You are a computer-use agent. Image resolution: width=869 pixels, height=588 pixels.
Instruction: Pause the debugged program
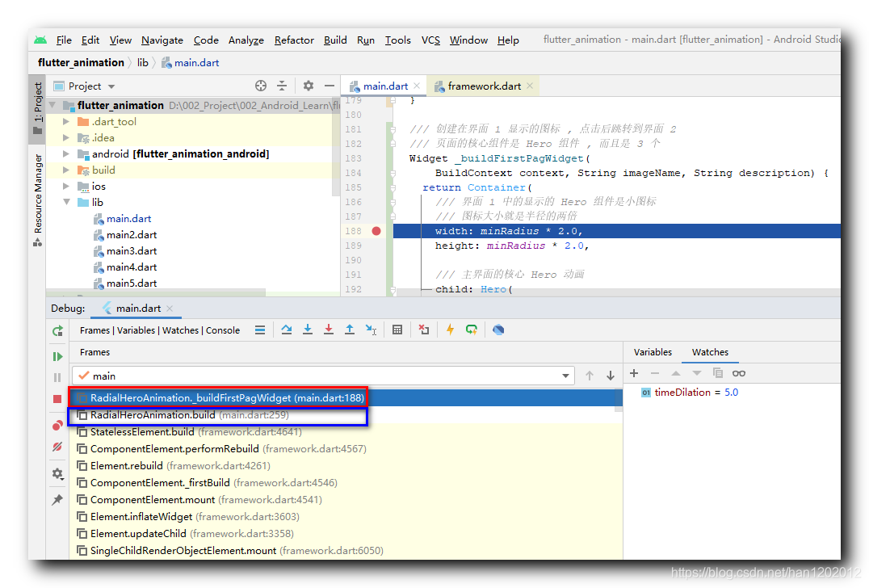[x=57, y=377]
